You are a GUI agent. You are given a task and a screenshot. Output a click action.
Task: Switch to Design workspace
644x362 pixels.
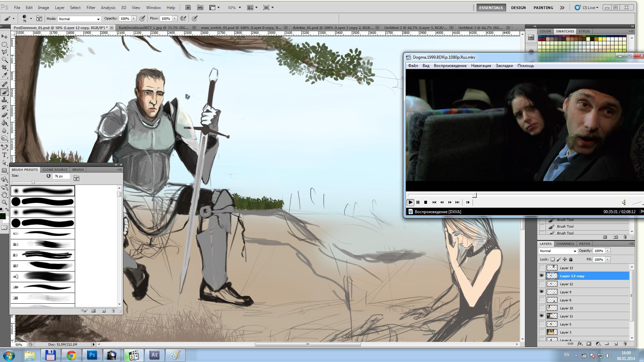click(x=518, y=7)
